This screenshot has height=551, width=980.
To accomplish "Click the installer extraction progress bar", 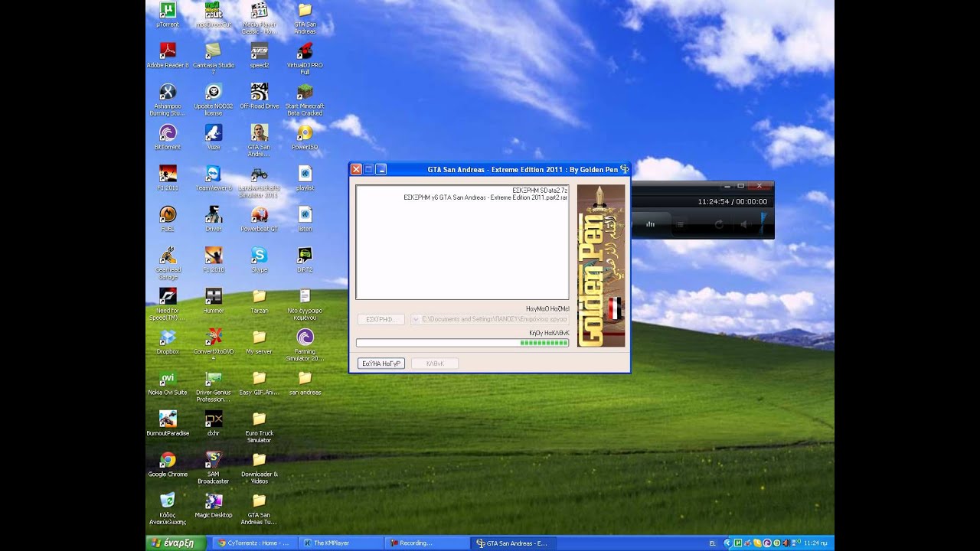I will coord(462,343).
